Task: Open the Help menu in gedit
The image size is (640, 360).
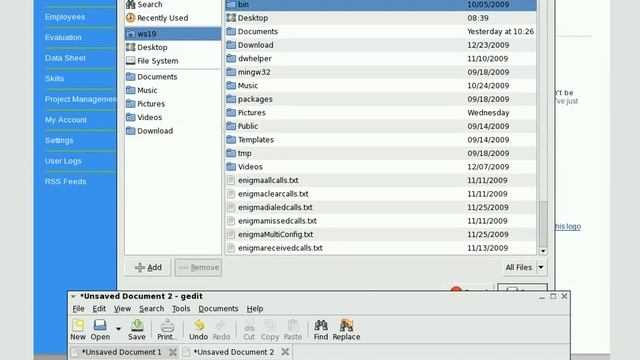Action: coord(255,309)
